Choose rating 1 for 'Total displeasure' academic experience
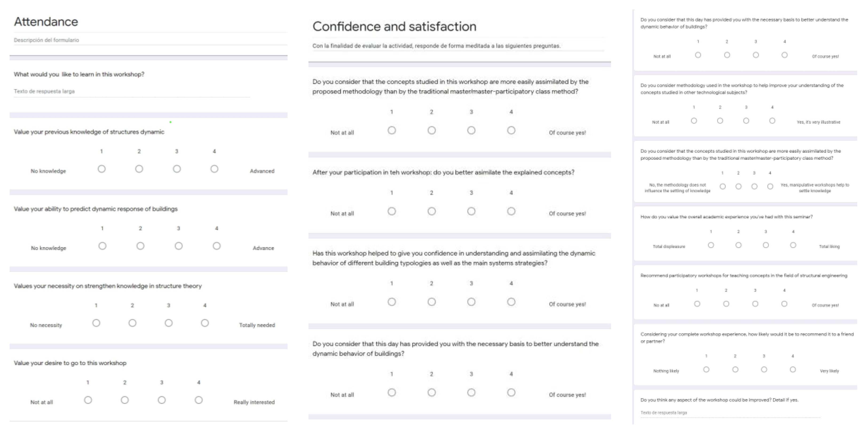868x434 pixels. click(711, 245)
